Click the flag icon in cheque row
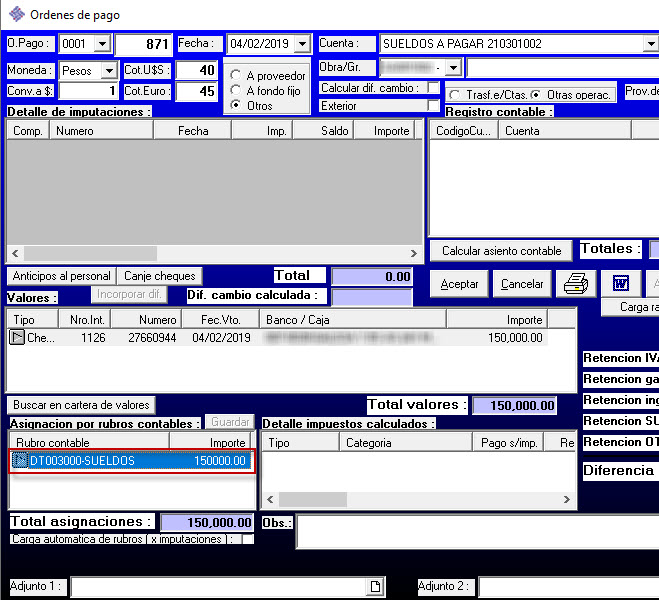Viewport: 659px width, 600px height. click(18, 338)
